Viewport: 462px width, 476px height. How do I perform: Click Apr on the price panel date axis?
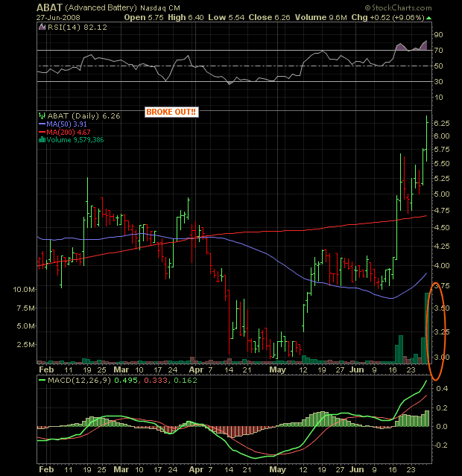pyautogui.click(x=196, y=369)
